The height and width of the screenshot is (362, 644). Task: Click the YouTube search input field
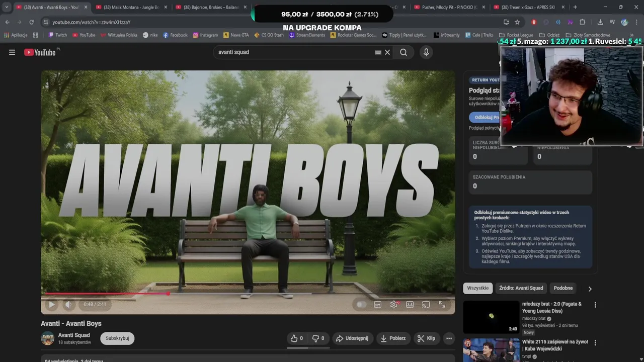tap(294, 52)
